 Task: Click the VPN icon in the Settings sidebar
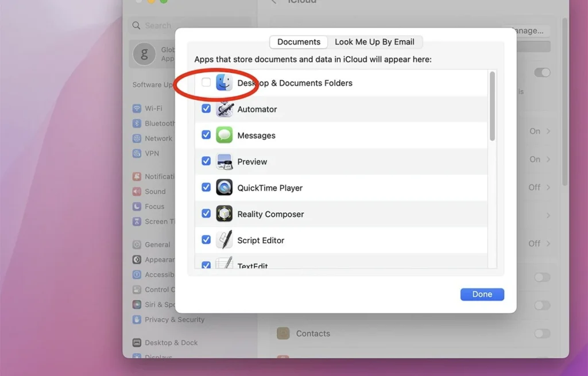point(137,153)
